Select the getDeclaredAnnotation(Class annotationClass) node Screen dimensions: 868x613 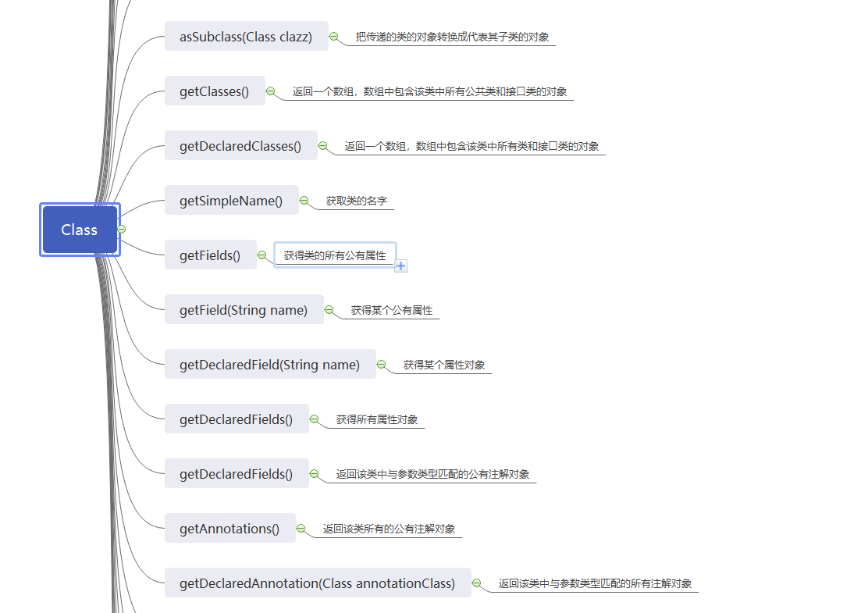pyautogui.click(x=317, y=583)
